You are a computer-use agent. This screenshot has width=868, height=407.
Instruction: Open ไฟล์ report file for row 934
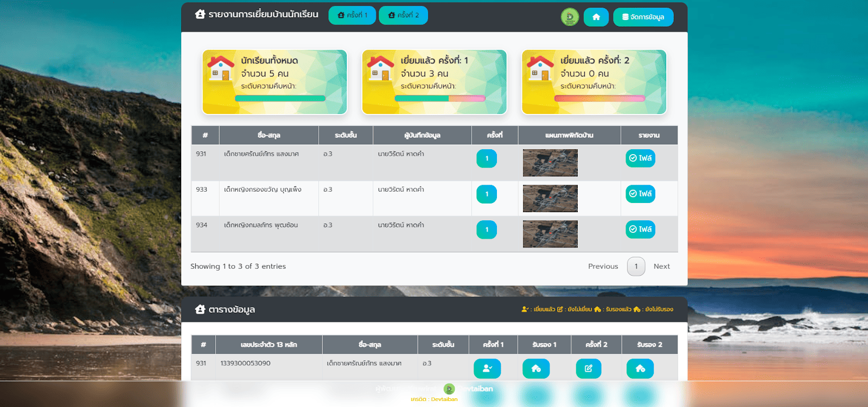(x=640, y=229)
